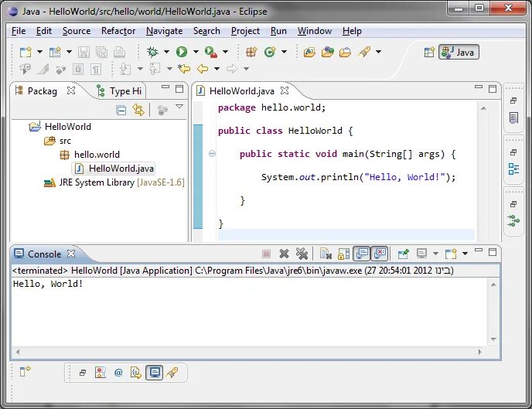Screen dimensions: 532x409
Task: Open Back history dropdown arrow
Action: 217,69
